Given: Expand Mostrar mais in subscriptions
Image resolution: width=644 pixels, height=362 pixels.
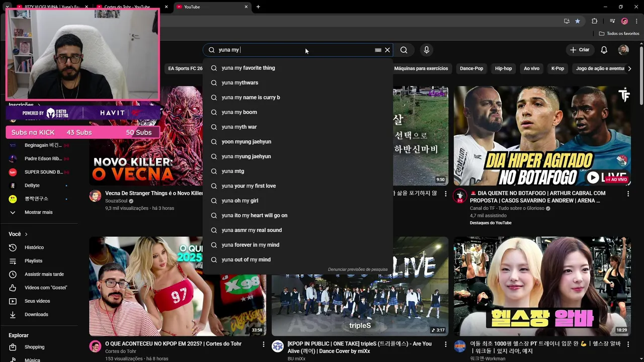Looking at the screenshot, I should [39, 212].
